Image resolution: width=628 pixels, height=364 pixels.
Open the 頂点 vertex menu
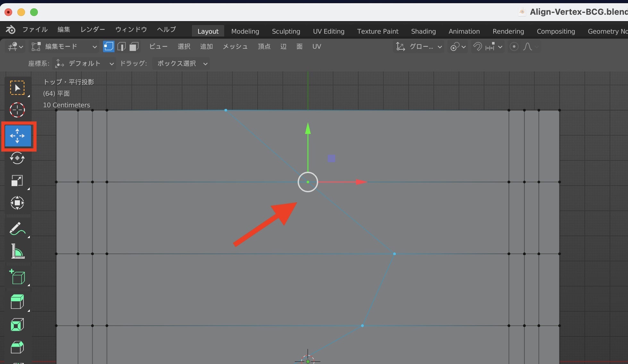point(264,47)
